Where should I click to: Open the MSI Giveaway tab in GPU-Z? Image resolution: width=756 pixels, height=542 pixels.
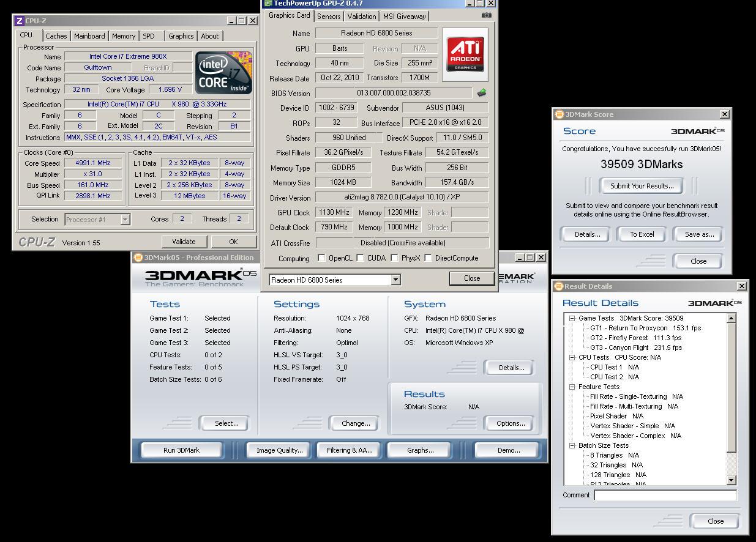pos(405,17)
